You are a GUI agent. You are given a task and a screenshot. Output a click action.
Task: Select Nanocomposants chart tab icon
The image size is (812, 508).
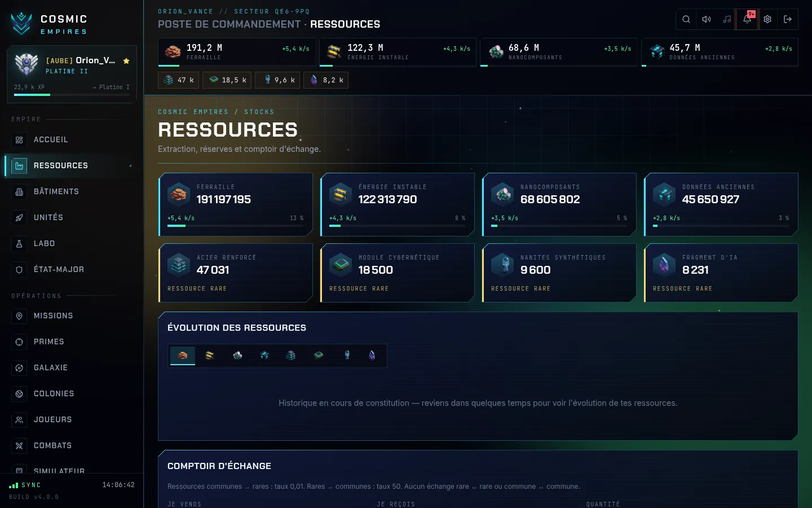[x=237, y=356]
